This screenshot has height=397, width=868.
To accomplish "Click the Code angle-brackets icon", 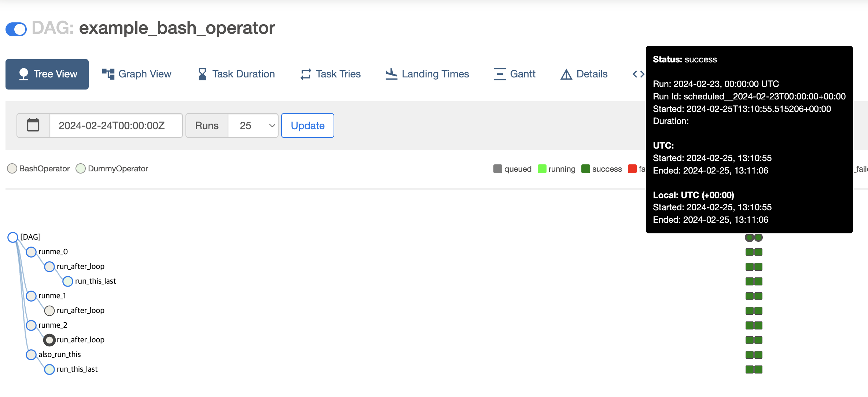I will click(638, 74).
